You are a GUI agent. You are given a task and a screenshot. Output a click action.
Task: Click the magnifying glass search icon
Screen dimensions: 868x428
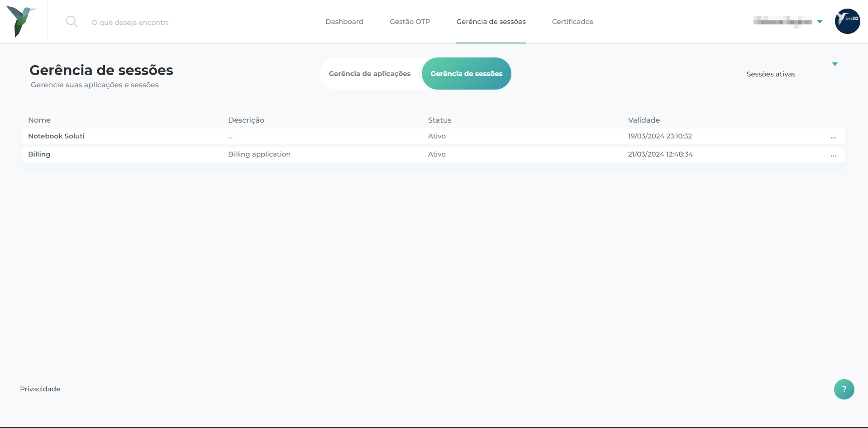[72, 21]
